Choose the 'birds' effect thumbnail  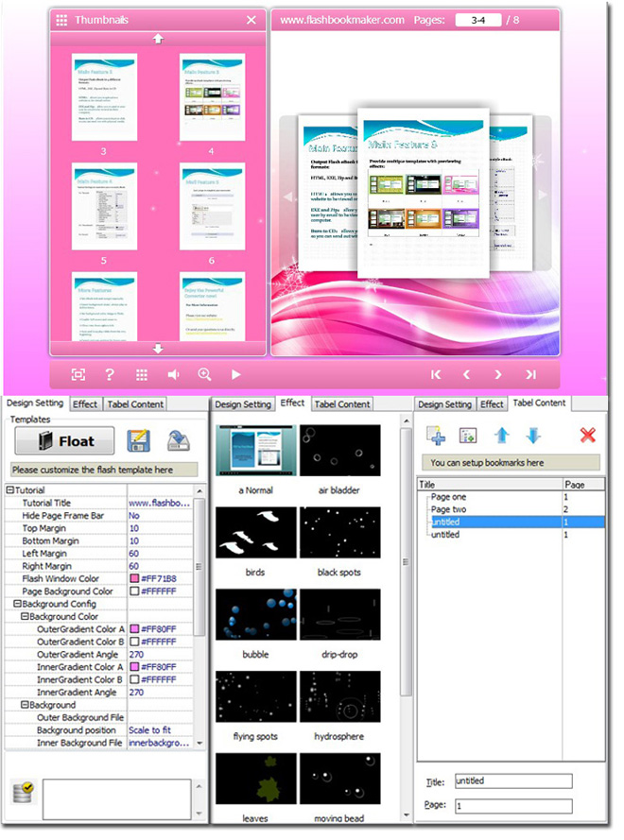(x=255, y=533)
